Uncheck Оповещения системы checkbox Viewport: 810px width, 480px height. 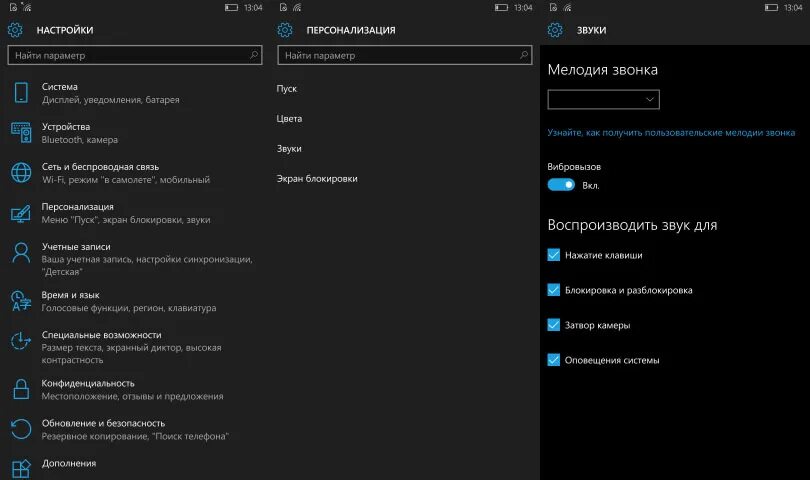click(553, 360)
